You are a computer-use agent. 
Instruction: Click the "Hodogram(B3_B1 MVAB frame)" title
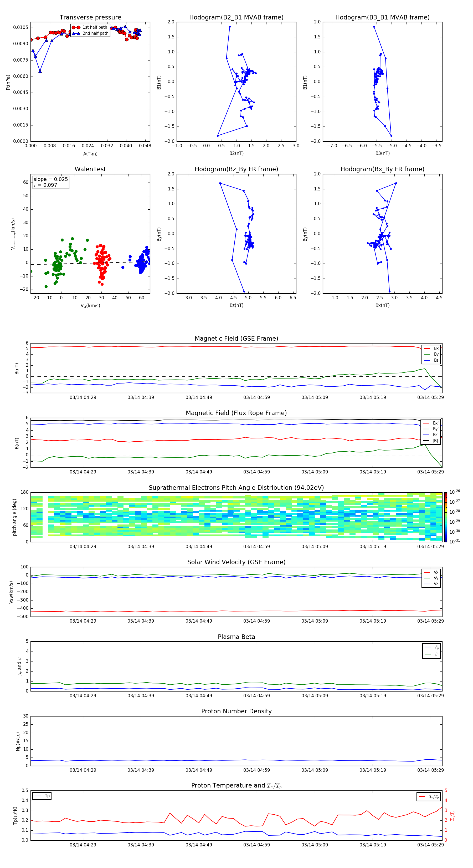382,18
